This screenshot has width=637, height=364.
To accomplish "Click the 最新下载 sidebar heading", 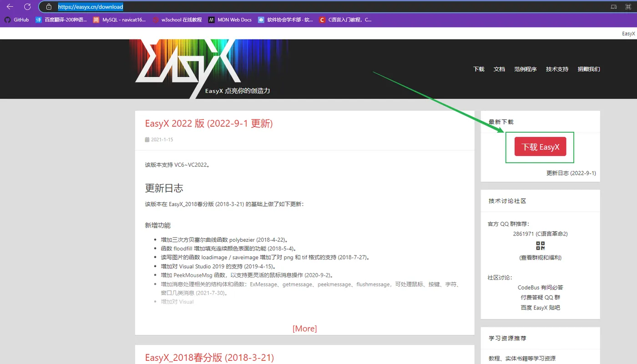I will (501, 122).
